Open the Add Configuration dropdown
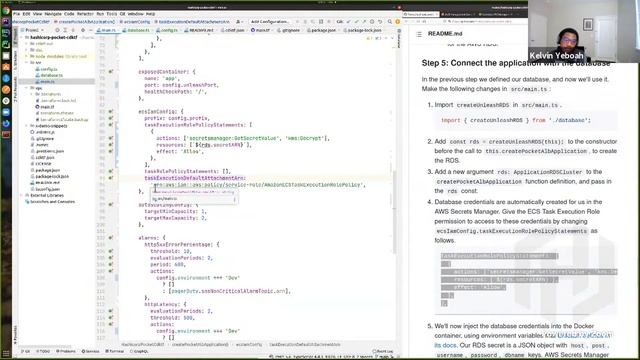640x360 pixels. 269,22
